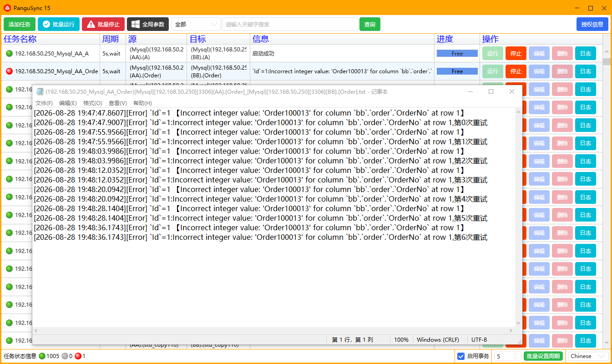Click the green status dot of the 192.168.50.250_Mysql_AA_A task
The width and height of the screenshot is (612, 364).
(x=9, y=54)
